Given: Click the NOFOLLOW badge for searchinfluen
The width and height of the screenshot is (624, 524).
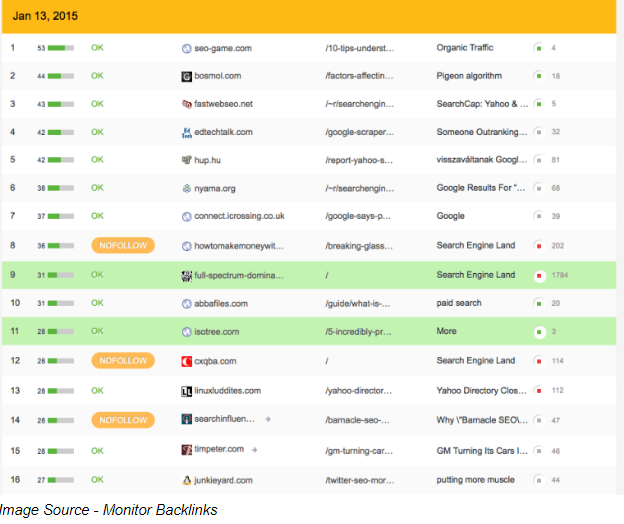Looking at the screenshot, I should point(123,420).
